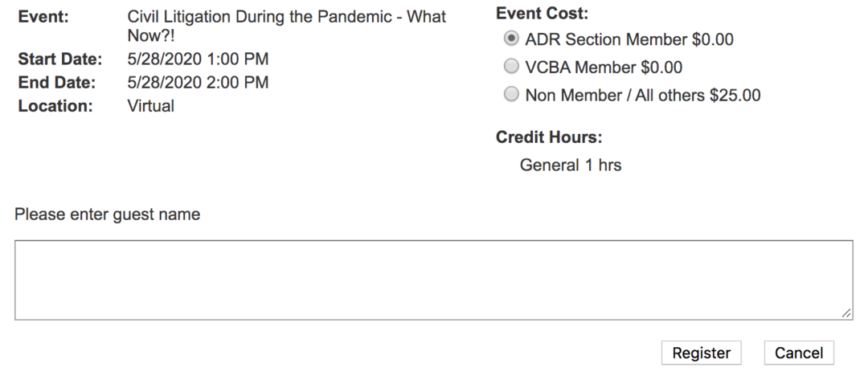
Task: Click the 'Start Date:' field label
Action: pos(60,59)
